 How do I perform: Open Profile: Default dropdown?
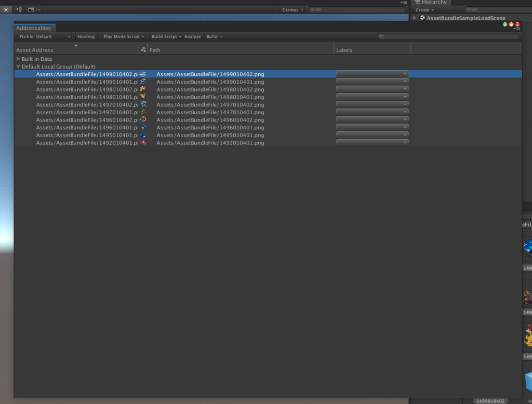[x=45, y=36]
